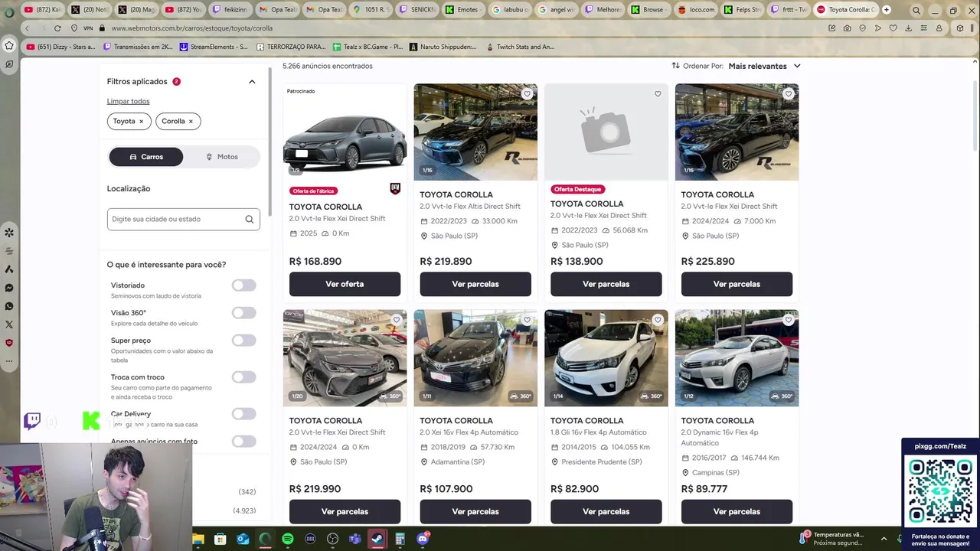Switch to the Browse browser tab
Image resolution: width=980 pixels, height=551 pixels.
coord(649,10)
